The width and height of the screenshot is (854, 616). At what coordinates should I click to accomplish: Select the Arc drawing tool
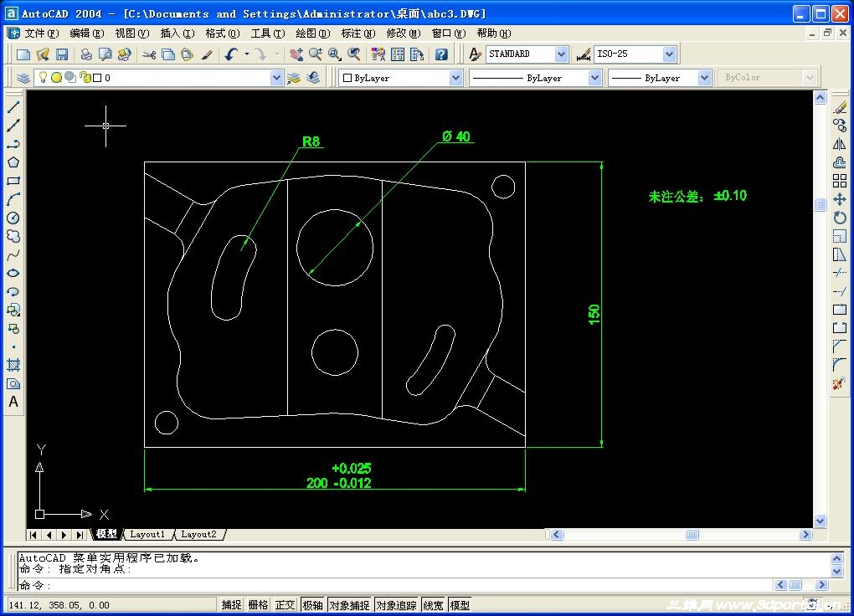click(x=13, y=199)
